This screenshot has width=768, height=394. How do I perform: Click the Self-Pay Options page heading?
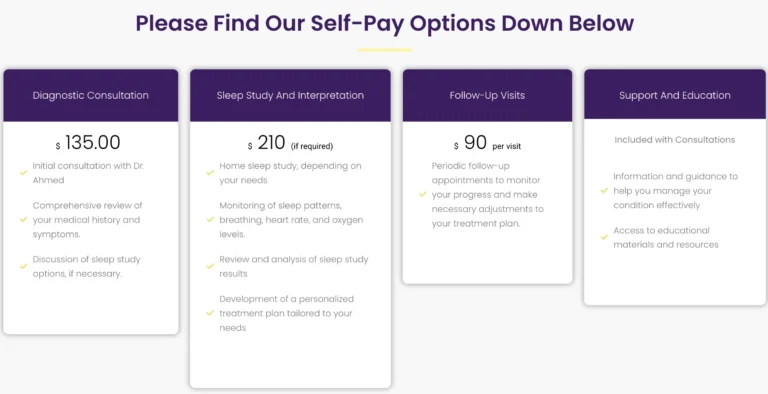point(384,23)
